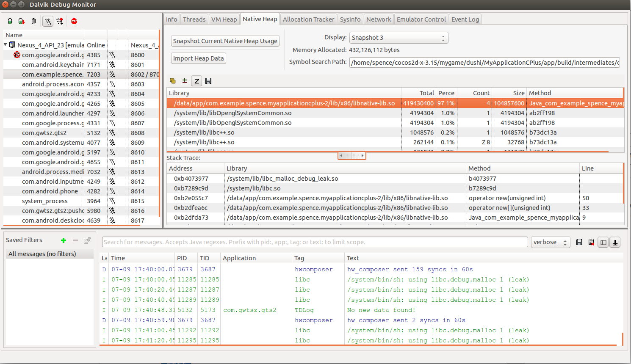Switch to the VM Heap tab
The height and width of the screenshot is (364, 631).
(224, 19)
